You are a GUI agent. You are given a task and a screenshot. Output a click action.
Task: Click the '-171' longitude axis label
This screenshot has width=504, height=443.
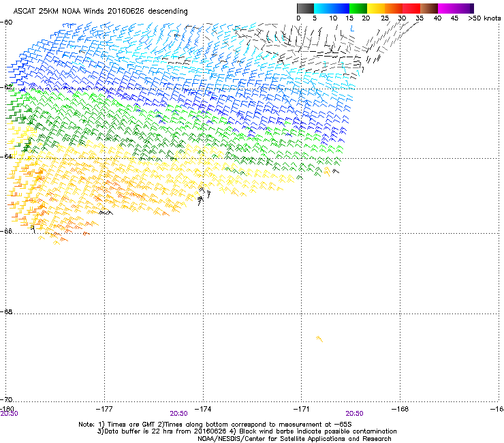tap(302, 409)
